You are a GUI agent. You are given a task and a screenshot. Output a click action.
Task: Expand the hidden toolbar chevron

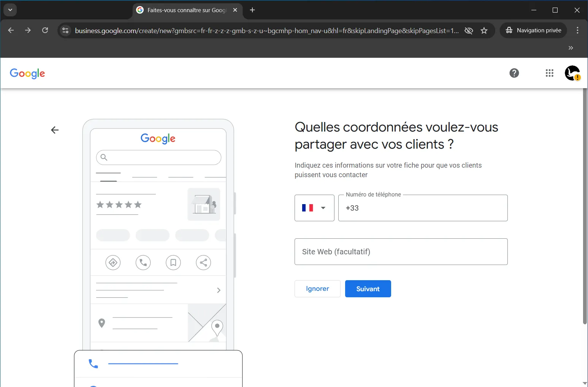coord(571,48)
